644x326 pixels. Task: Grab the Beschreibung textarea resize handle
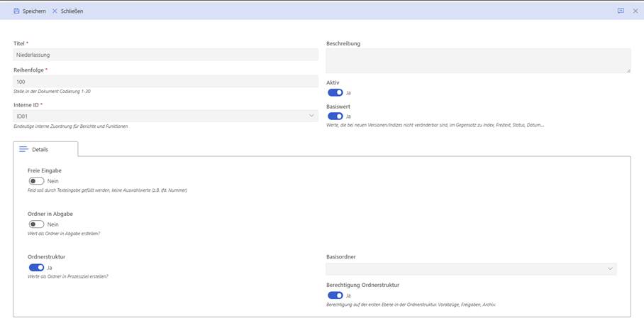click(x=628, y=70)
